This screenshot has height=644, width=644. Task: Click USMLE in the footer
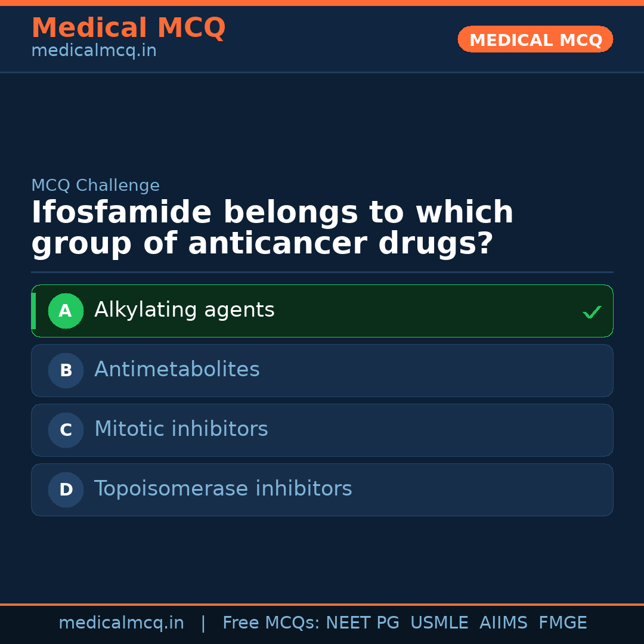point(439,623)
